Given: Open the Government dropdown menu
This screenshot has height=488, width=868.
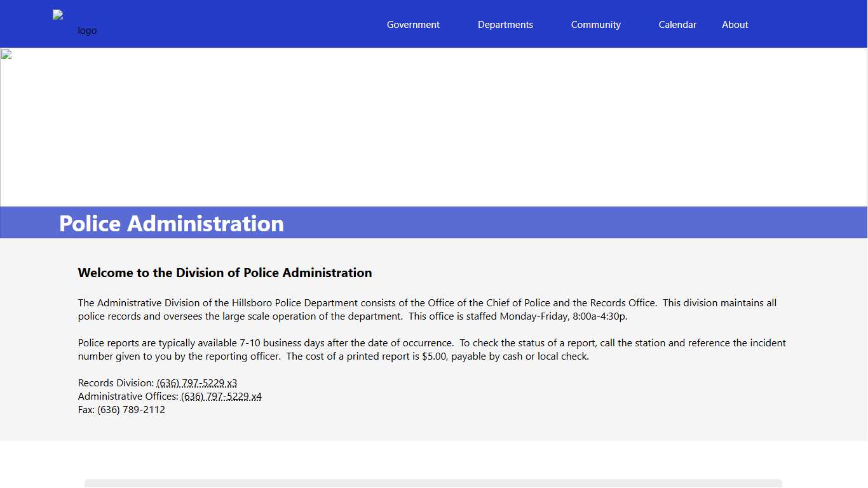Looking at the screenshot, I should click(413, 24).
